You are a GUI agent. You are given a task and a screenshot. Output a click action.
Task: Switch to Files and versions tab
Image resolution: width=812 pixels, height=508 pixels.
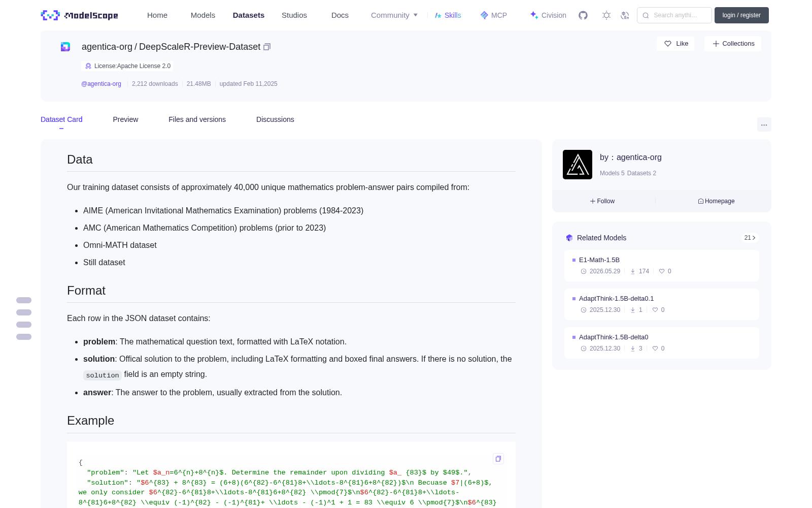(x=197, y=119)
